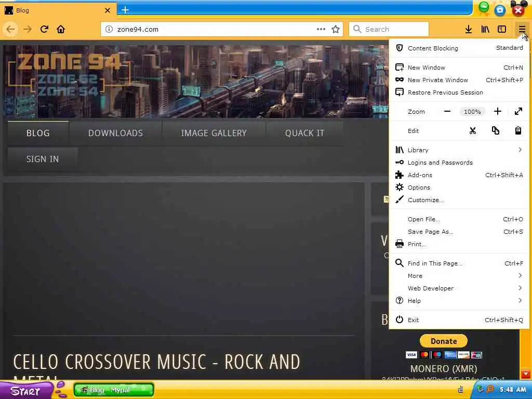Open the Start menu

(x=26, y=391)
